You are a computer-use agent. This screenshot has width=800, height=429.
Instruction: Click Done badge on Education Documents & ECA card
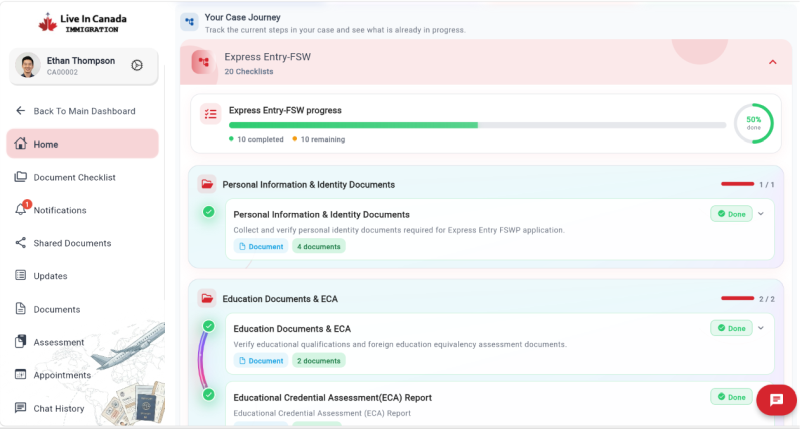(x=731, y=328)
